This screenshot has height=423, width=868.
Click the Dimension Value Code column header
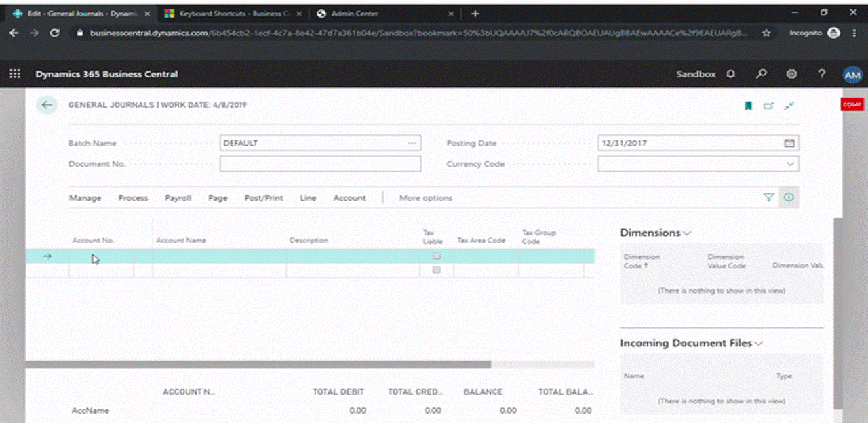click(727, 261)
